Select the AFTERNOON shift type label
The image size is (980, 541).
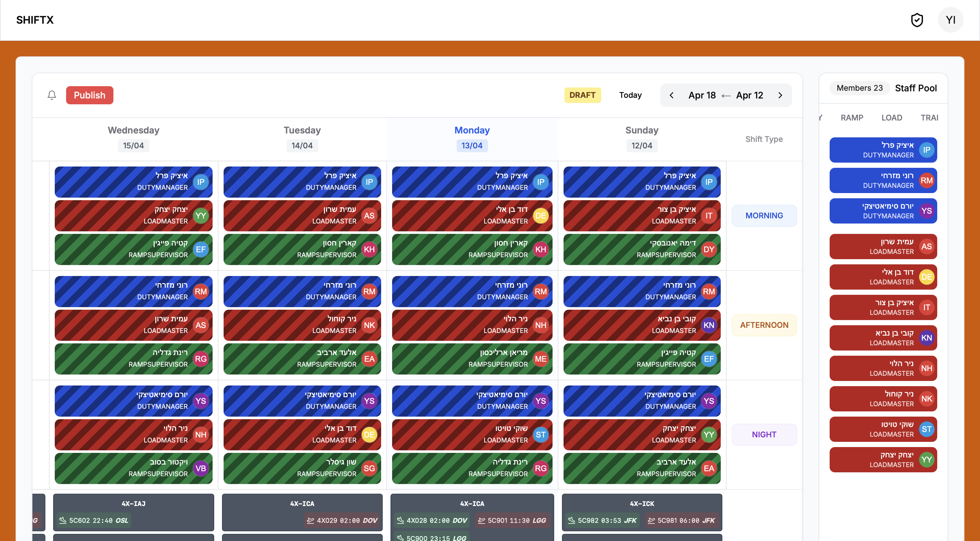[x=764, y=325]
